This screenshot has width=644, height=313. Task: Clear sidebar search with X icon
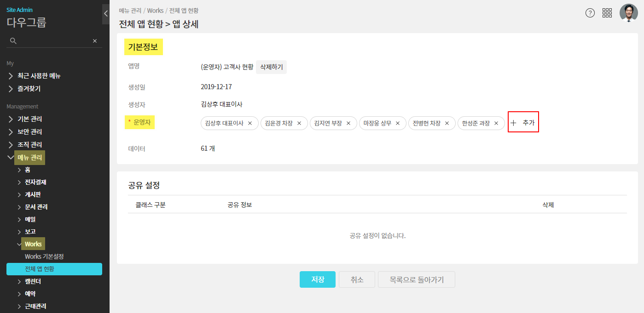(x=95, y=41)
